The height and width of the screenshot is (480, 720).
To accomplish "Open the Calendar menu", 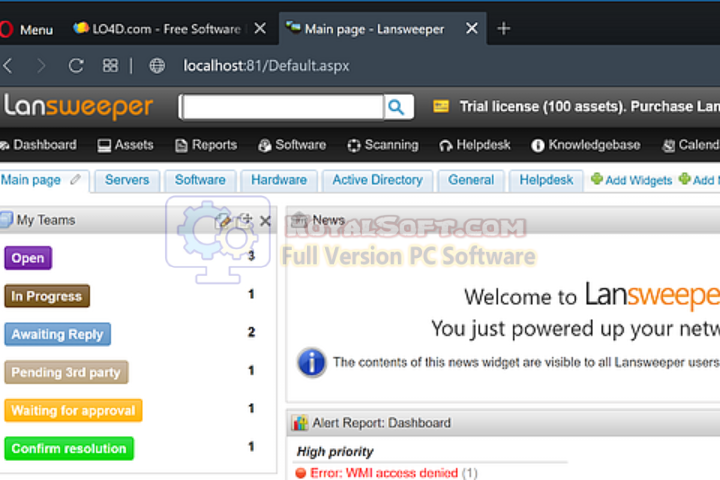I will click(x=690, y=145).
